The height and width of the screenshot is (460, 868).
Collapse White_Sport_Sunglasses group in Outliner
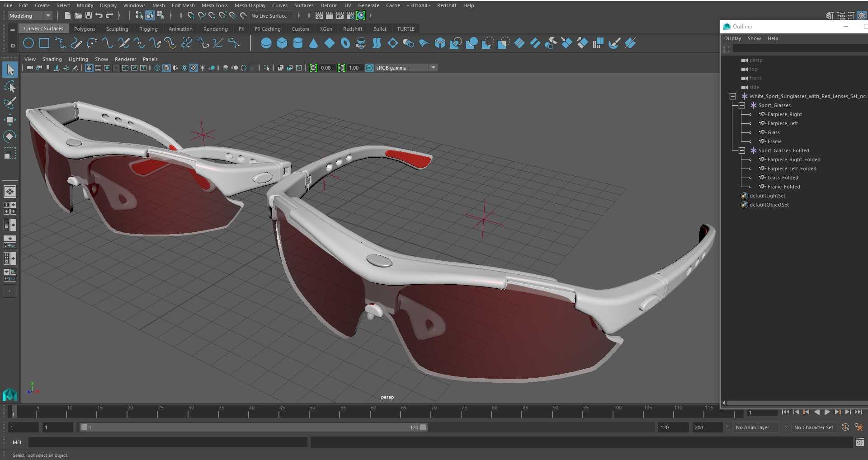(x=733, y=96)
